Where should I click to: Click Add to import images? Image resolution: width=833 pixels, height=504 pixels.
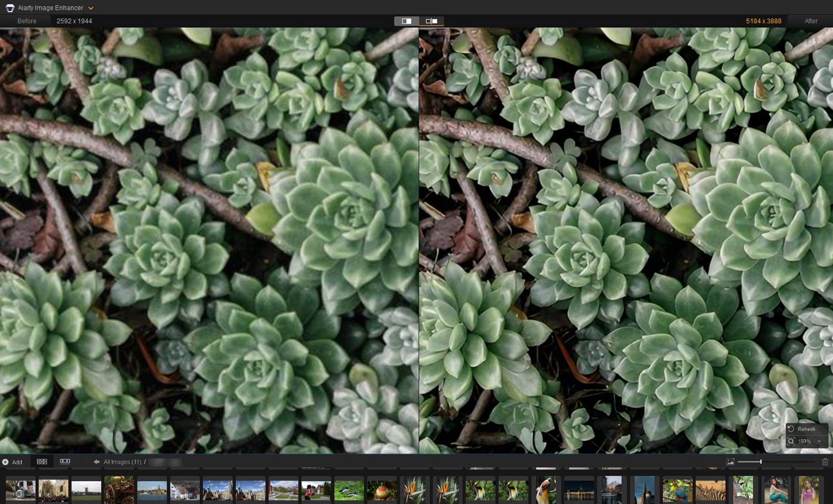click(12, 462)
